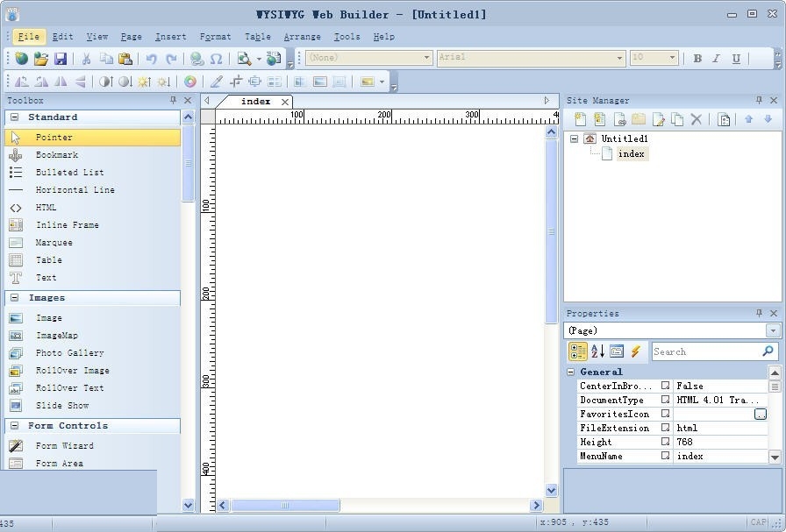Select the index page tab
The image size is (786, 532).
coord(255,101)
